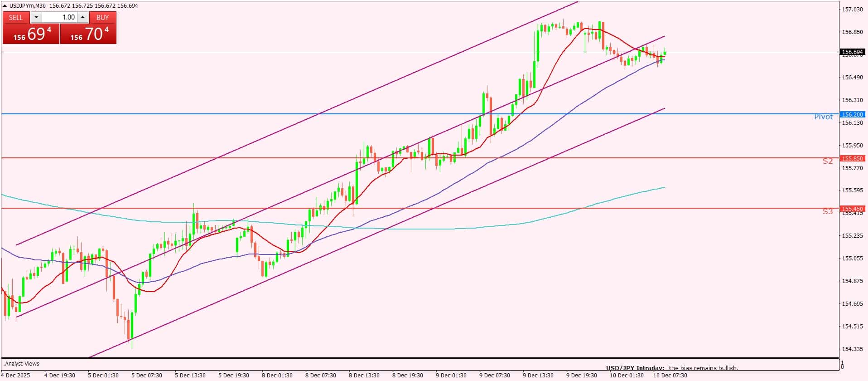Click the 9 Dec 01:30 time label
The image size is (868, 381).
pos(451,376)
